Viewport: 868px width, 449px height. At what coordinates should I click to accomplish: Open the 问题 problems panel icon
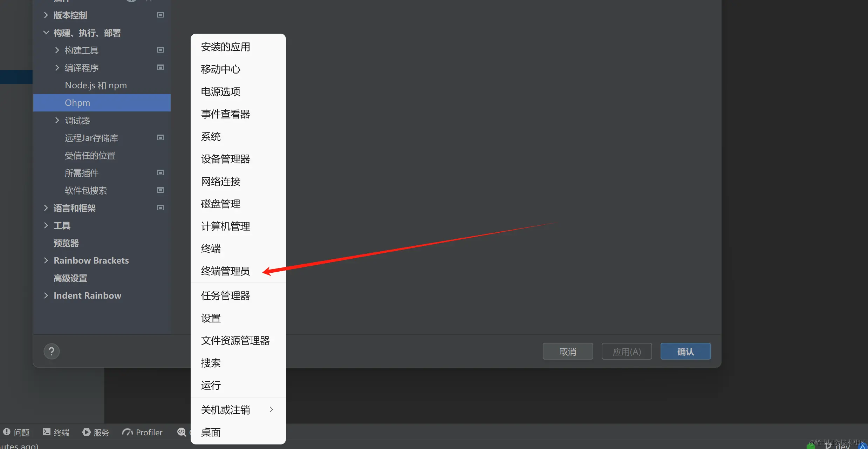pyautogui.click(x=7, y=432)
